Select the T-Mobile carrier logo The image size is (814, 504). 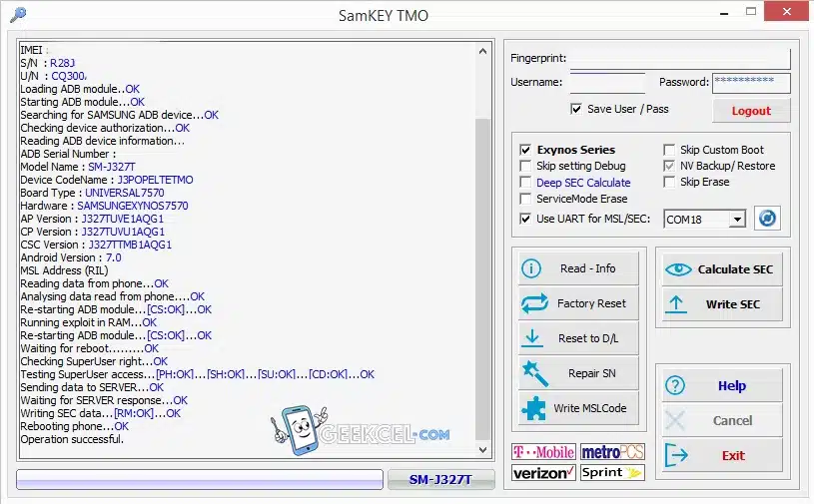[x=543, y=452]
